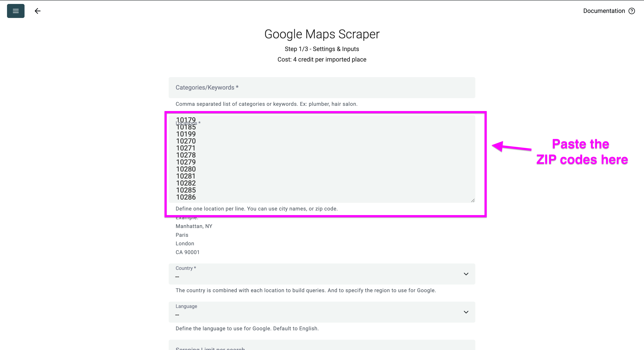Viewport: 644px width, 350px height.
Task: Go back with the left arrow icon
Action: [37, 11]
